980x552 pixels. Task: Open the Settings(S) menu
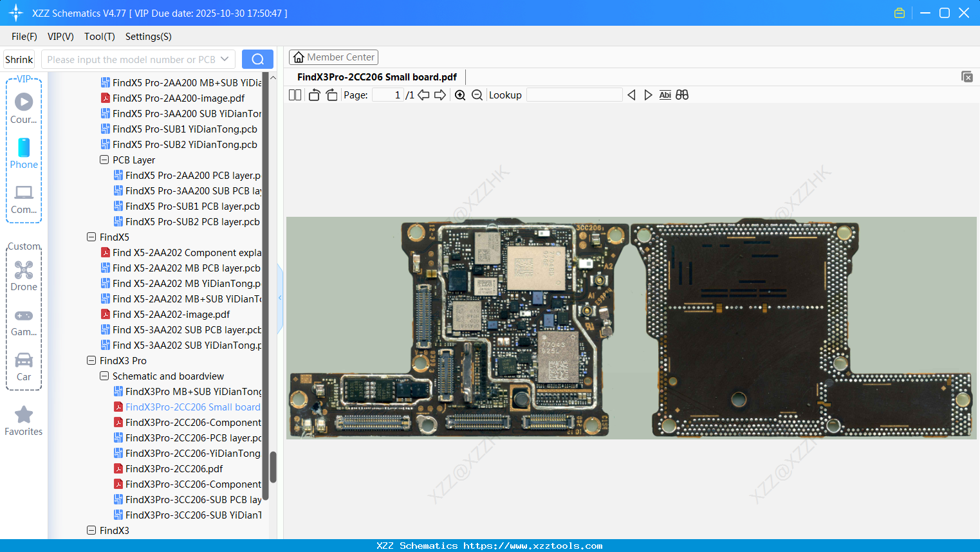coord(148,37)
